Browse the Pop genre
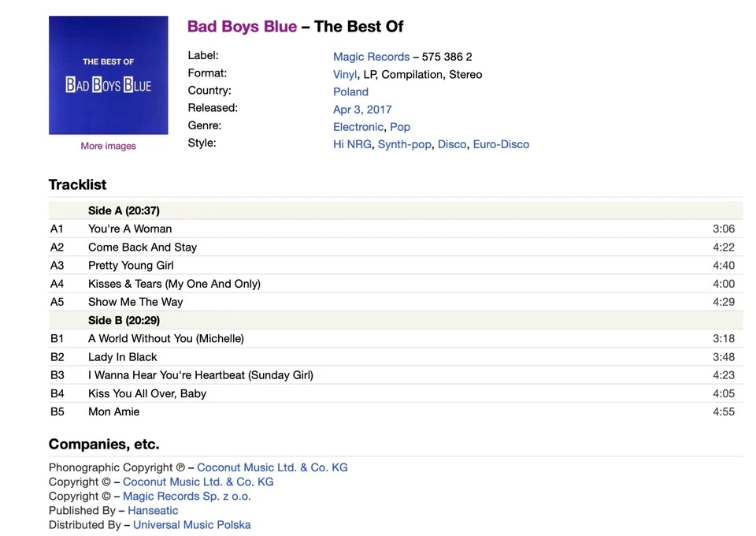 400,126
